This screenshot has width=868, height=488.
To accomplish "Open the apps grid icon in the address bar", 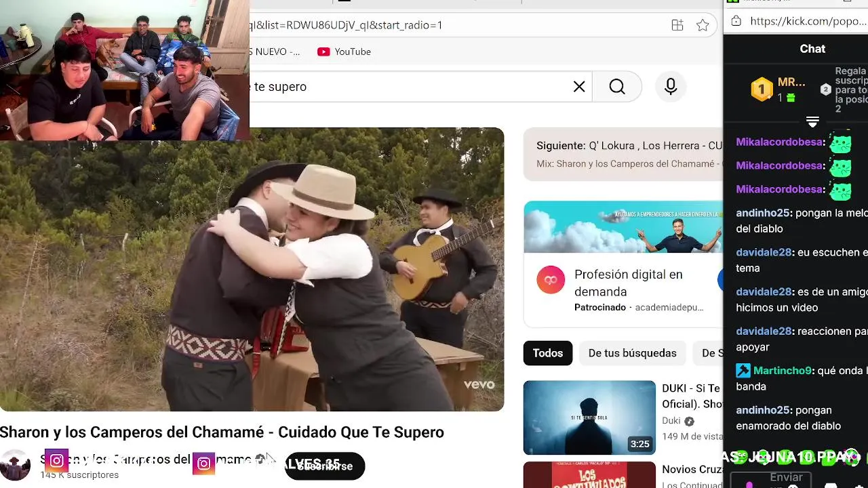I will pos(677,25).
